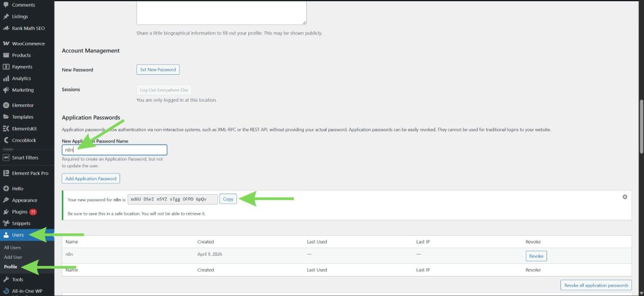Viewport: 644px width, 296px height.
Task: Click the Crocoblock sidebar icon
Action: (6, 140)
